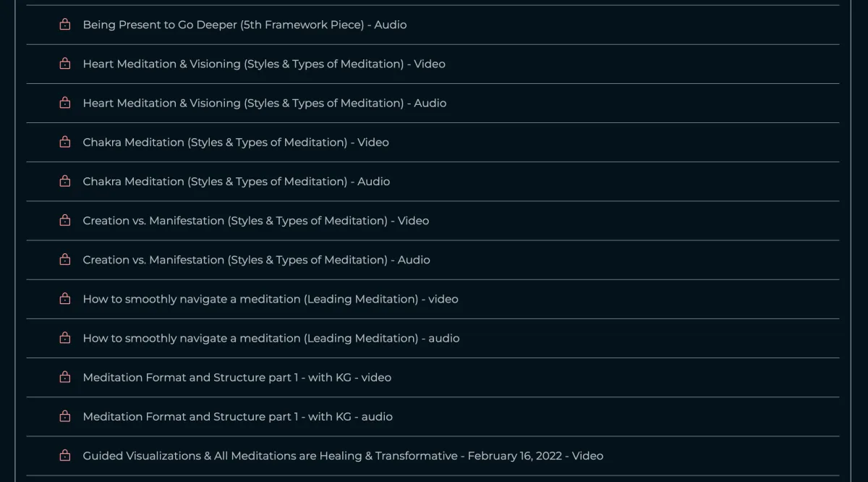Click lock icon by Creation vs. Manifestation Video
Screen dimensions: 868x482
tap(65, 220)
